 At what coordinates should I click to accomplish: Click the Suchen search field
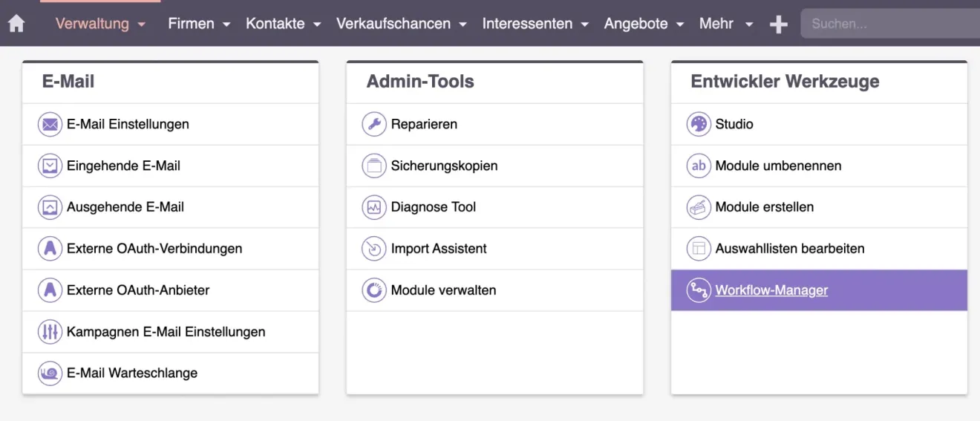point(890,24)
